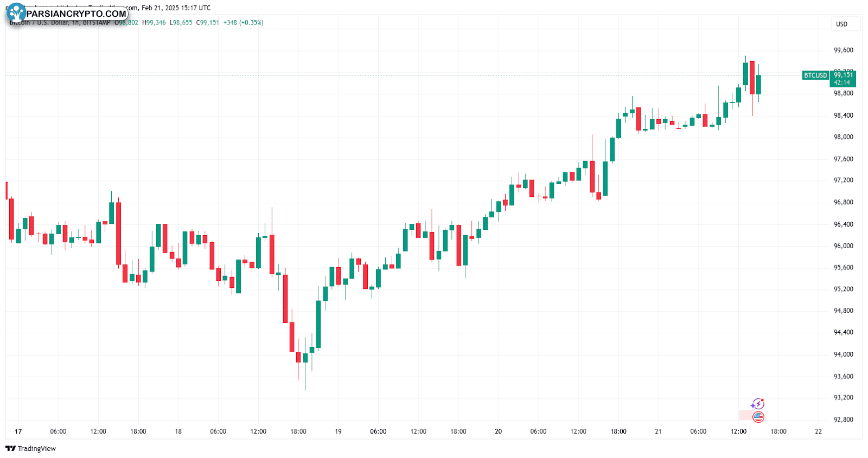Open the USD currency selector
Image resolution: width=868 pixels, height=458 pixels.
[845, 24]
